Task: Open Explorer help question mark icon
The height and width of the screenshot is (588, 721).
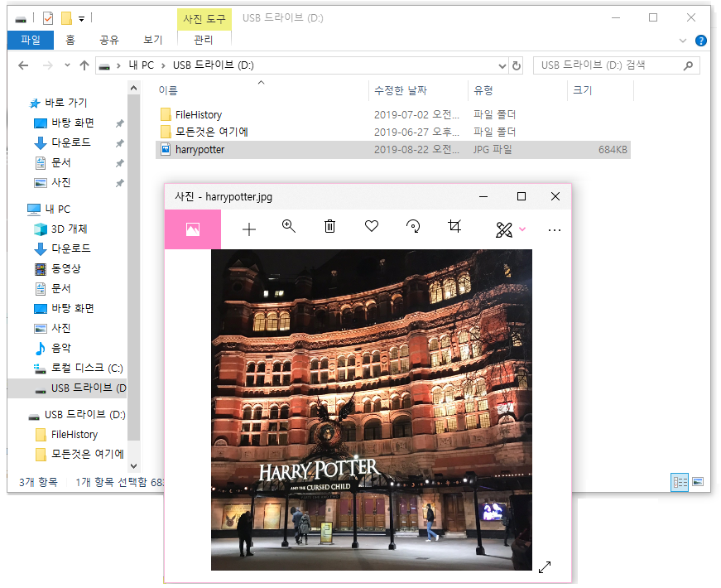Action: (x=701, y=41)
